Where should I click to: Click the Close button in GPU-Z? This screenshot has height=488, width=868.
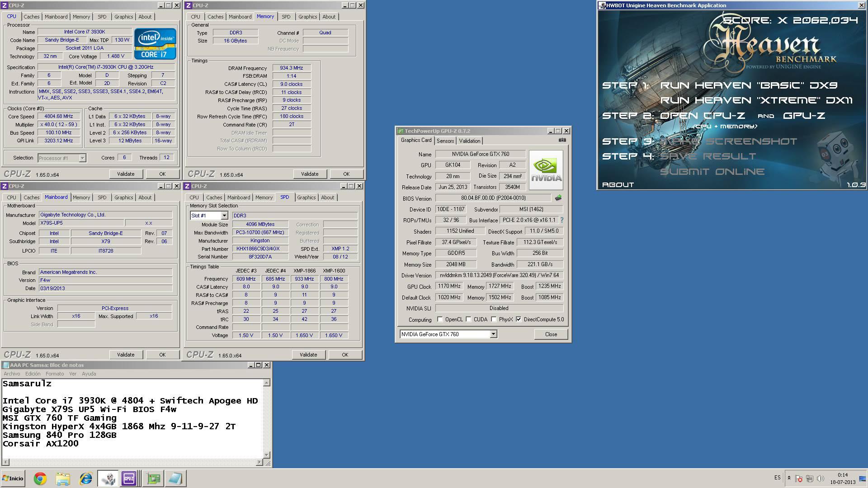(551, 334)
